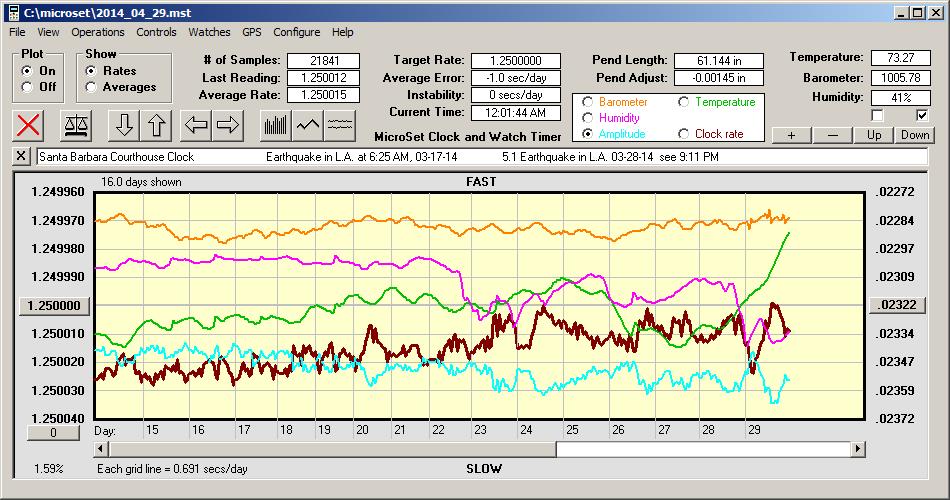Image resolution: width=950 pixels, height=500 pixels.
Task: Click the right arrow toolbar icon
Action: pyautogui.click(x=228, y=125)
